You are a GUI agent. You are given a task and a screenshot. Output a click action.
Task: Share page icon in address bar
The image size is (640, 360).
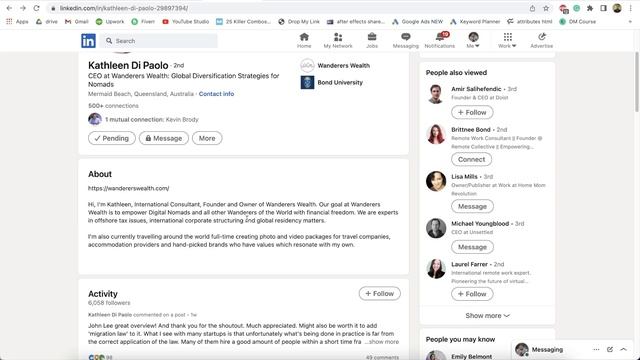[532, 8]
